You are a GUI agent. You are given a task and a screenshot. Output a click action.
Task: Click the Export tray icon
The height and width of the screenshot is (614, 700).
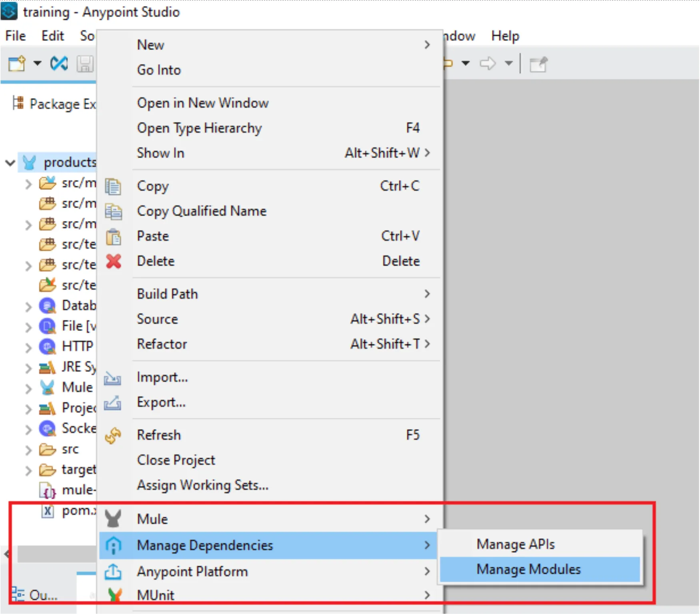tap(112, 403)
